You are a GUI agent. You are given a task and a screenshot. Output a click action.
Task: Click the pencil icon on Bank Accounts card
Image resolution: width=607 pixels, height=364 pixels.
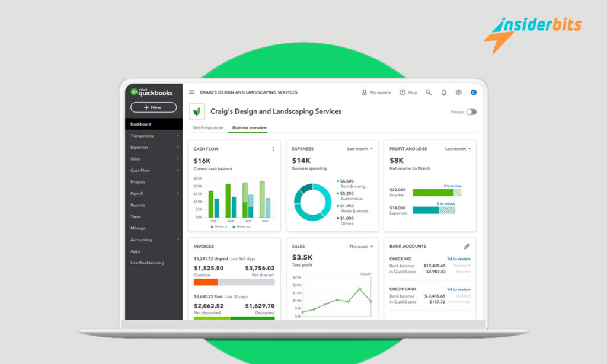tap(467, 246)
